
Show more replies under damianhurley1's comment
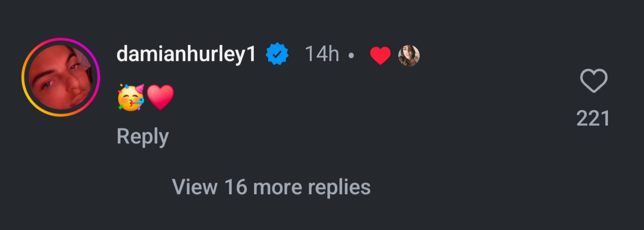[271, 187]
